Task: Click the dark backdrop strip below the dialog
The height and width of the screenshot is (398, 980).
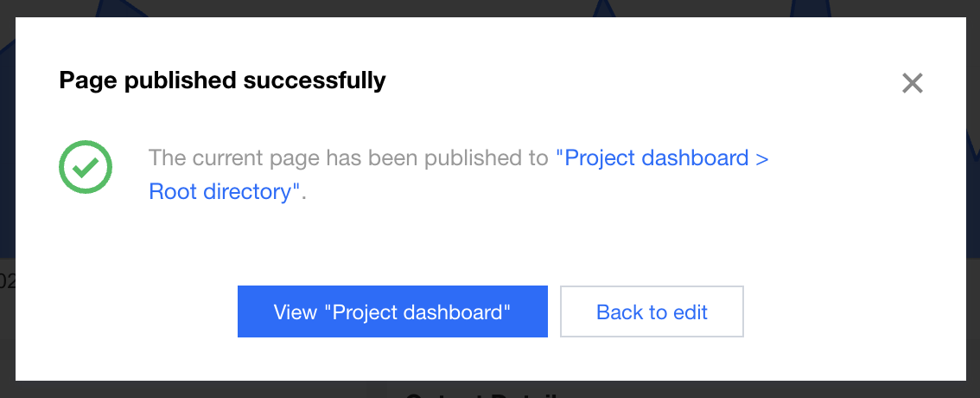Action: pos(216,389)
